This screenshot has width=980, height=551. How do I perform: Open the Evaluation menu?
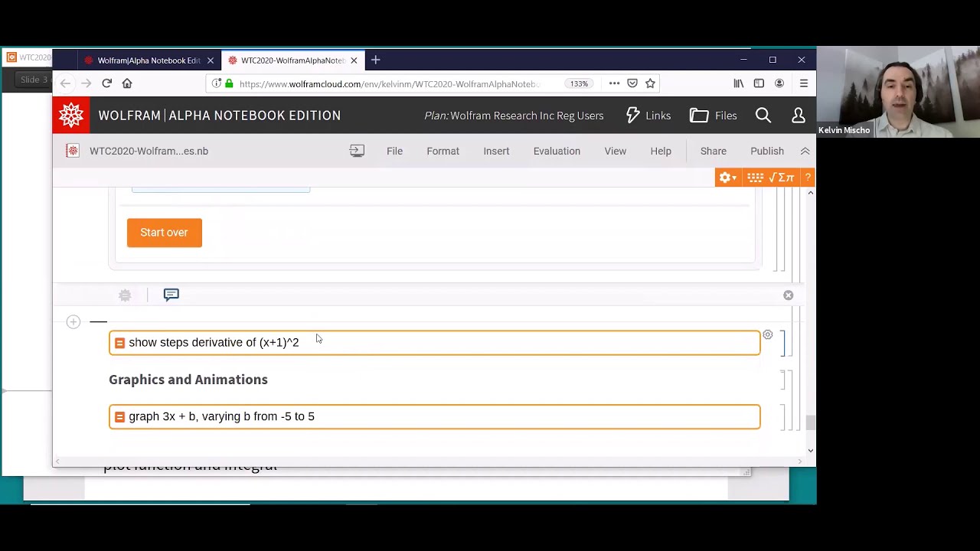[x=557, y=151]
